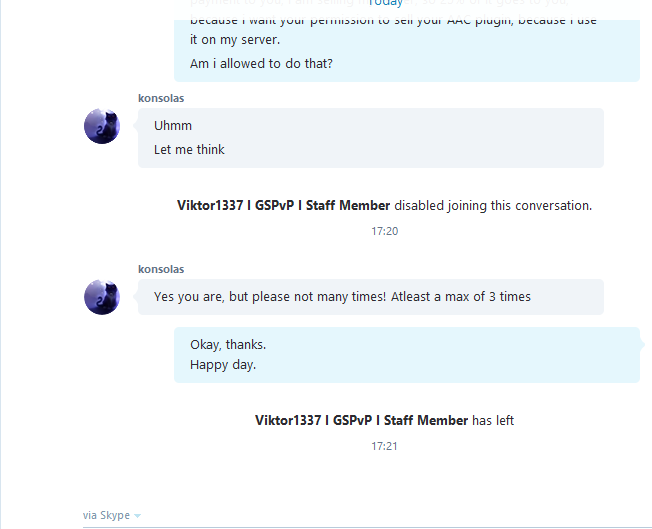Select the 'Let me think' message
The image size is (652, 529).
click(x=189, y=150)
